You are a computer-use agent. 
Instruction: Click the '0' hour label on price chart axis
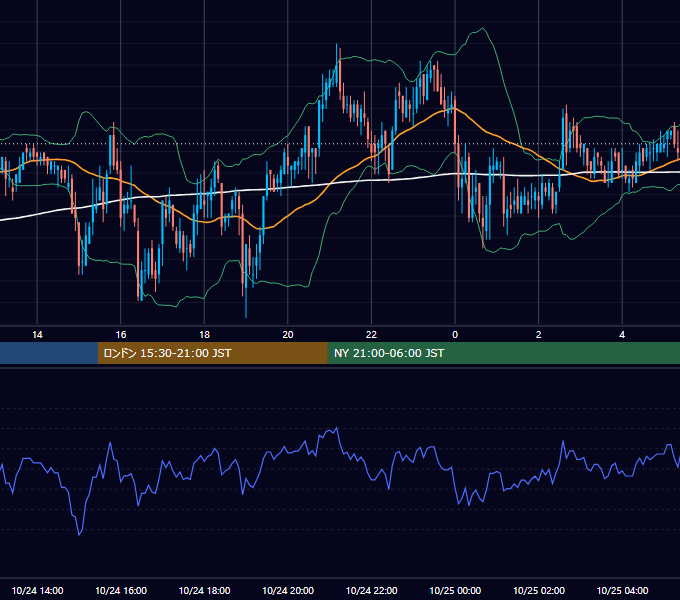[x=455, y=335]
